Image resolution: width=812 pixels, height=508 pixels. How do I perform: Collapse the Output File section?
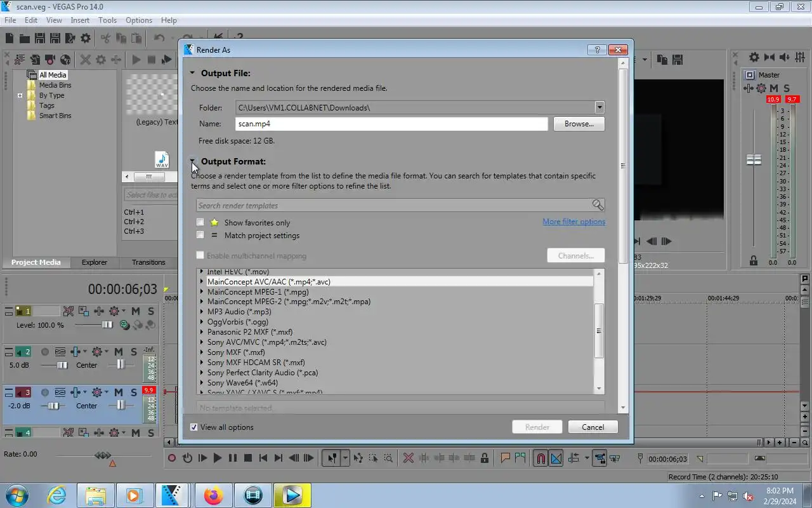click(192, 73)
